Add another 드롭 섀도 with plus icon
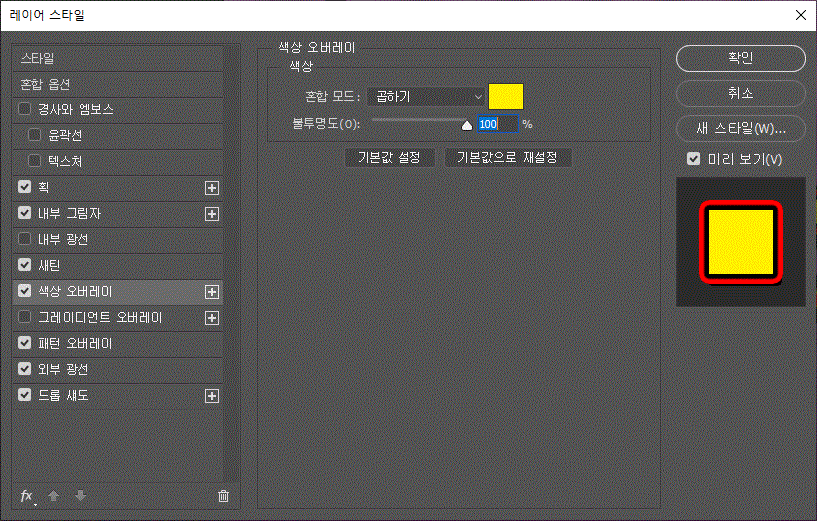Screen dimensions: 817x521 [212, 396]
